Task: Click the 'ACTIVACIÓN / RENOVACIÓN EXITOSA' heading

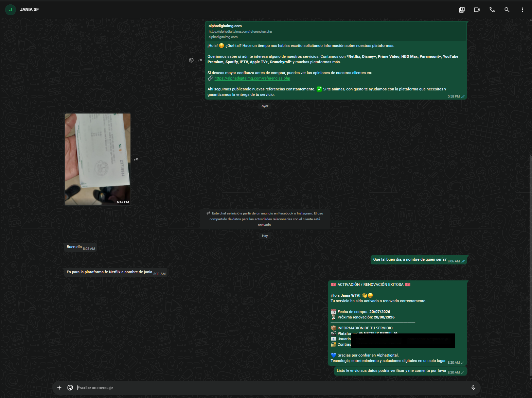Action: 371,284
